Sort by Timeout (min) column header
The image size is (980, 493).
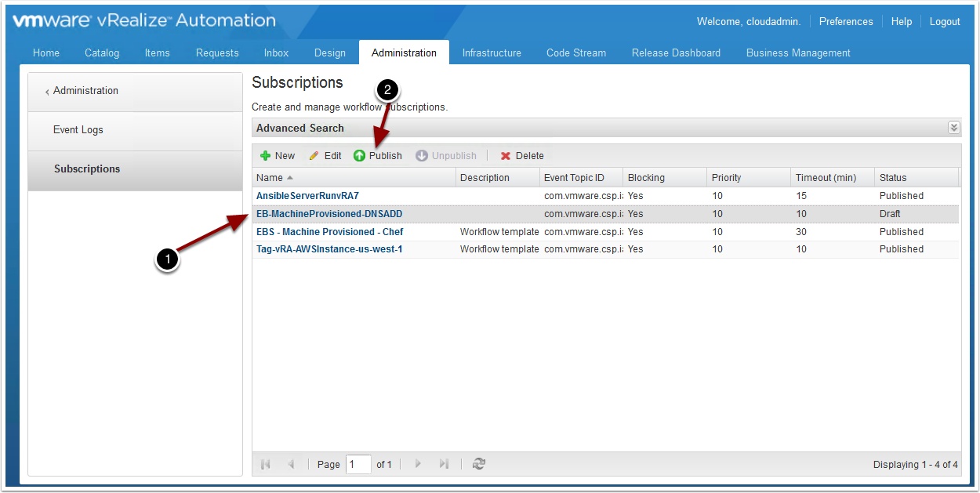(x=833, y=178)
